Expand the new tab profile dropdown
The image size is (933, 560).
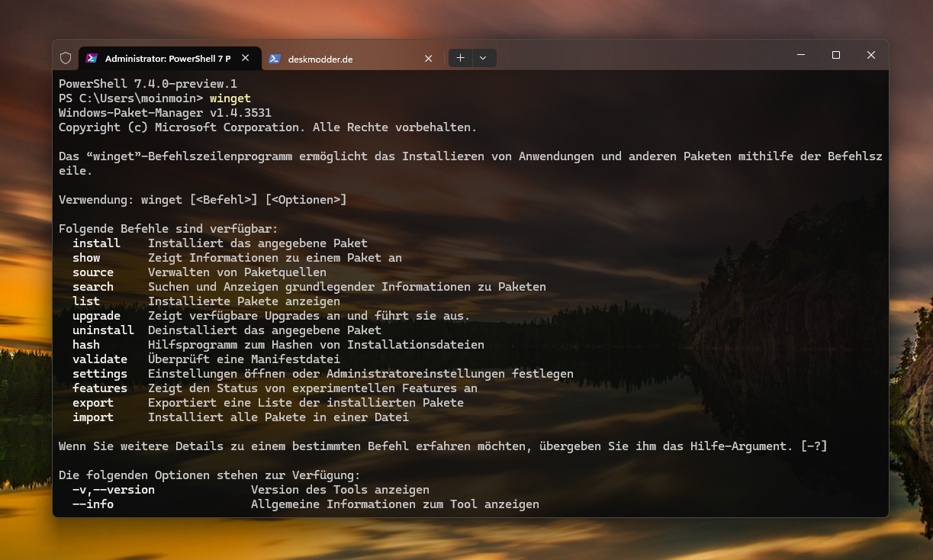coord(484,58)
